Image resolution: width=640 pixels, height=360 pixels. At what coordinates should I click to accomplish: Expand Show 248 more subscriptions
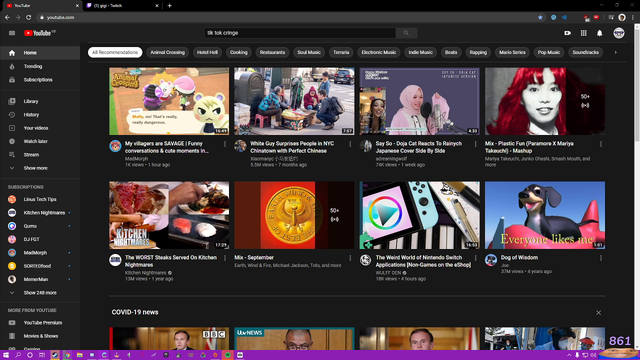coord(40,293)
